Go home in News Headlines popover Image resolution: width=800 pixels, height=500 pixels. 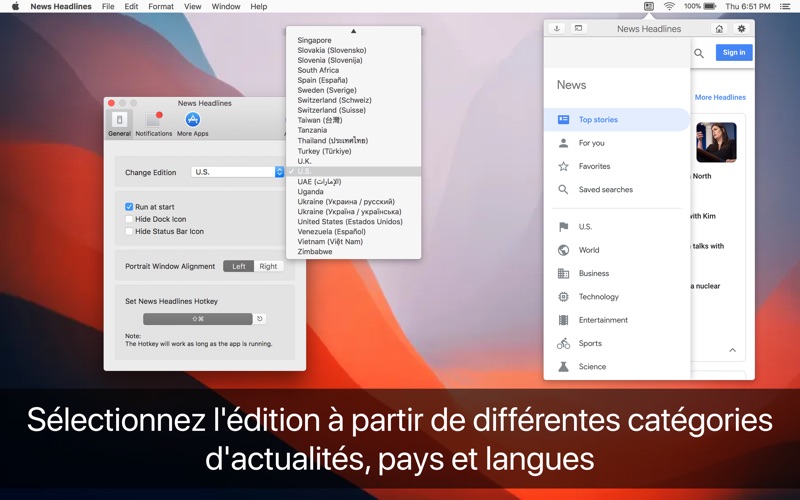click(719, 29)
